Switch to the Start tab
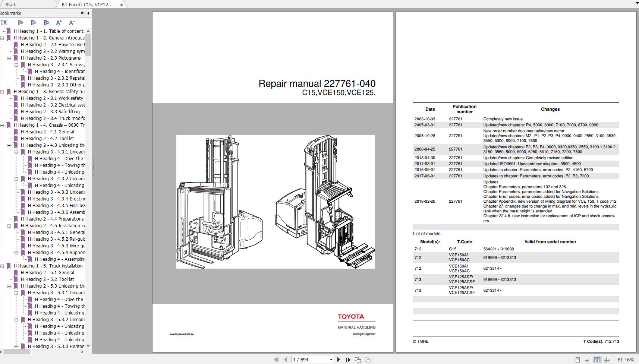Image resolution: width=639 pixels, height=364 pixels. point(10,4)
